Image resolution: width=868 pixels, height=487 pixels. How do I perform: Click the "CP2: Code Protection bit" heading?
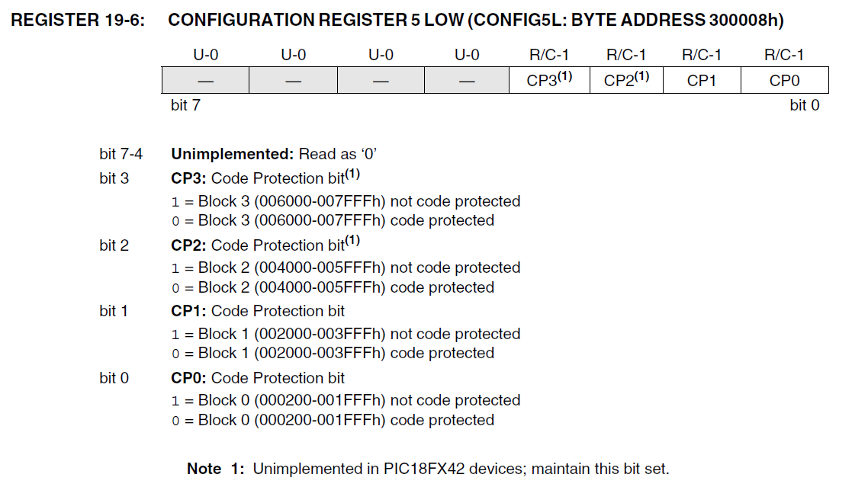click(265, 245)
